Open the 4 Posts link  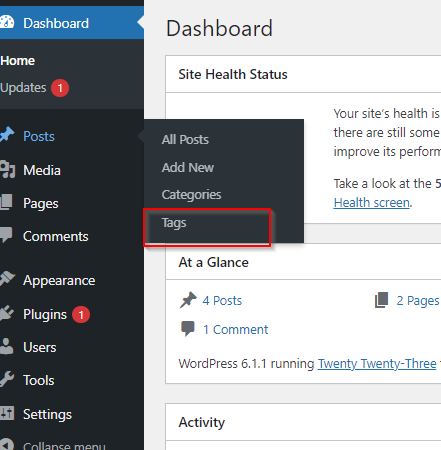[x=222, y=300]
